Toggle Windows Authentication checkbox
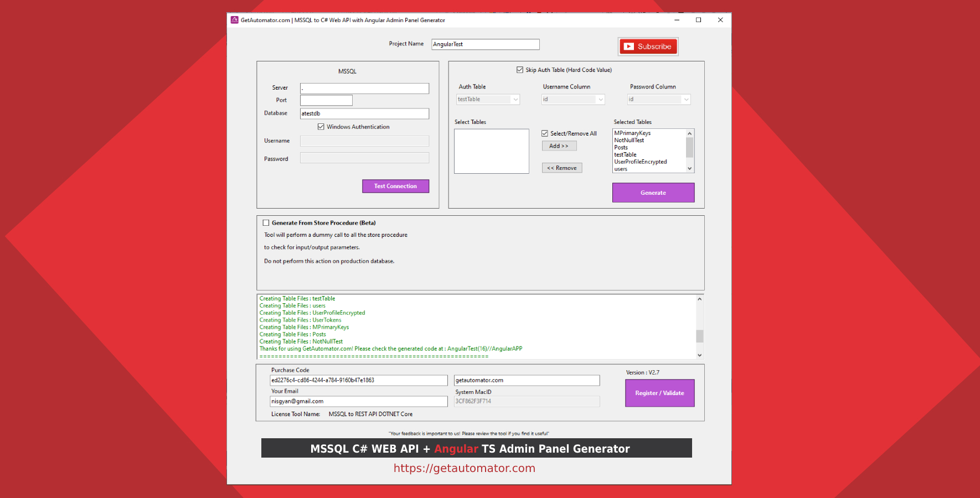 [321, 127]
